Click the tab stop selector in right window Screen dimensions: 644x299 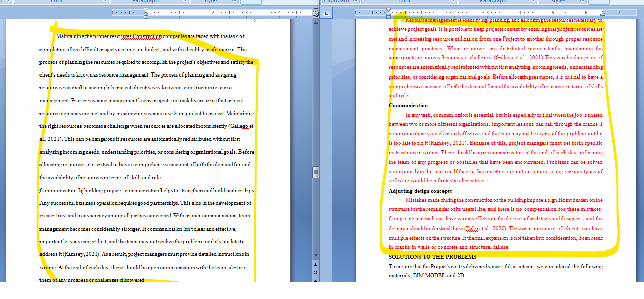pos(327,13)
